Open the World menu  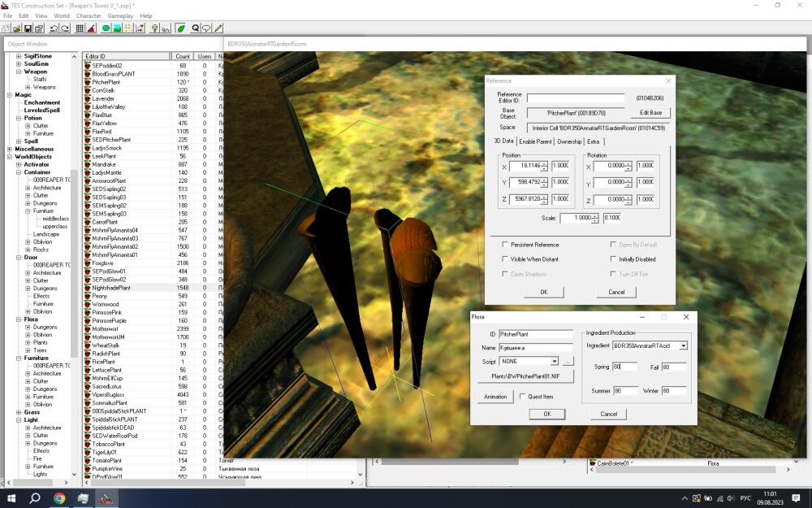click(x=62, y=15)
